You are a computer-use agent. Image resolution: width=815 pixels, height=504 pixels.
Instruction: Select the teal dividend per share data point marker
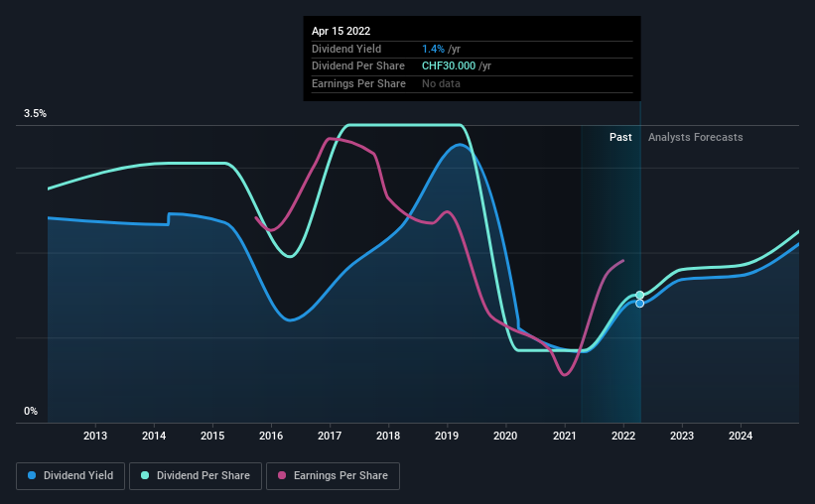click(640, 295)
